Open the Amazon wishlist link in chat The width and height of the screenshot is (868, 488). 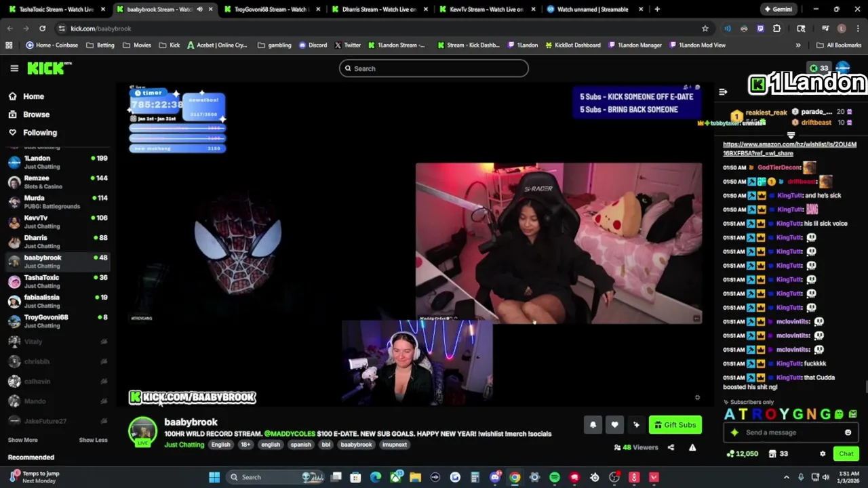tap(789, 148)
